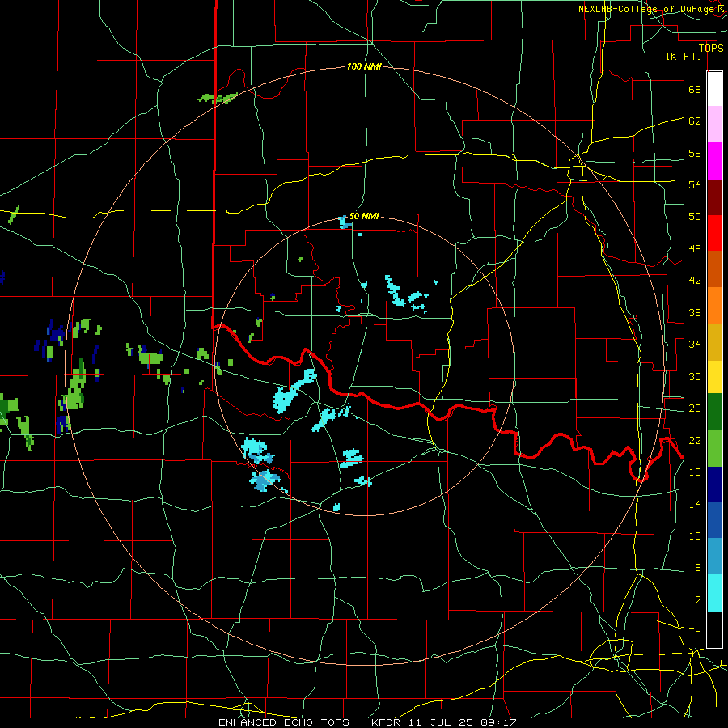Viewport: 728px width, 728px height.
Task: Click the yellow band in the tops scale
Action: [714, 376]
